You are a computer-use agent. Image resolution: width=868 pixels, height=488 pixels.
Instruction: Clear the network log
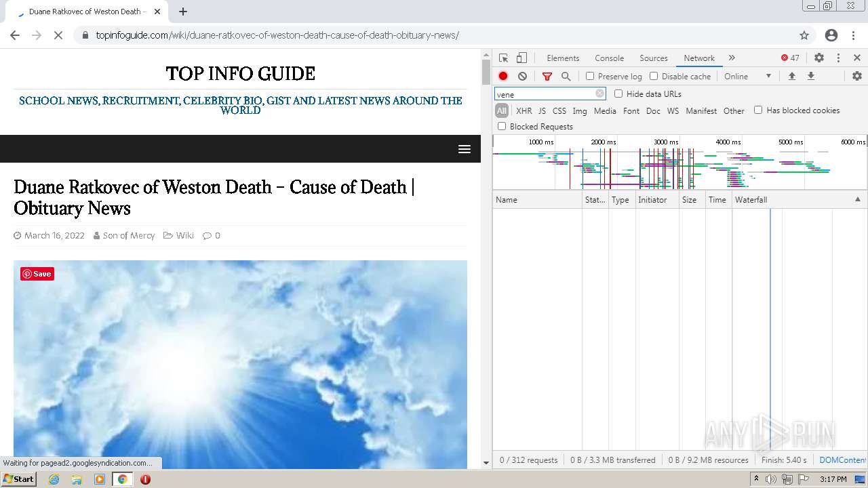(522, 77)
